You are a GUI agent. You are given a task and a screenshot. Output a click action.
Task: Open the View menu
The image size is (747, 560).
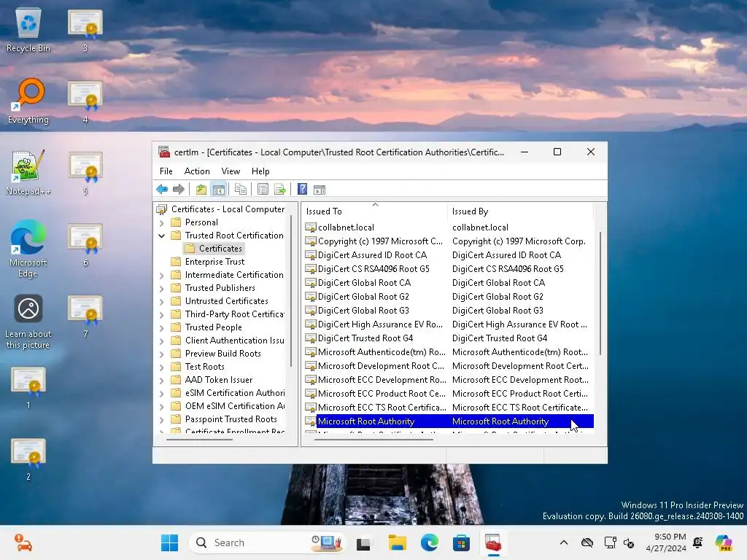click(x=231, y=171)
